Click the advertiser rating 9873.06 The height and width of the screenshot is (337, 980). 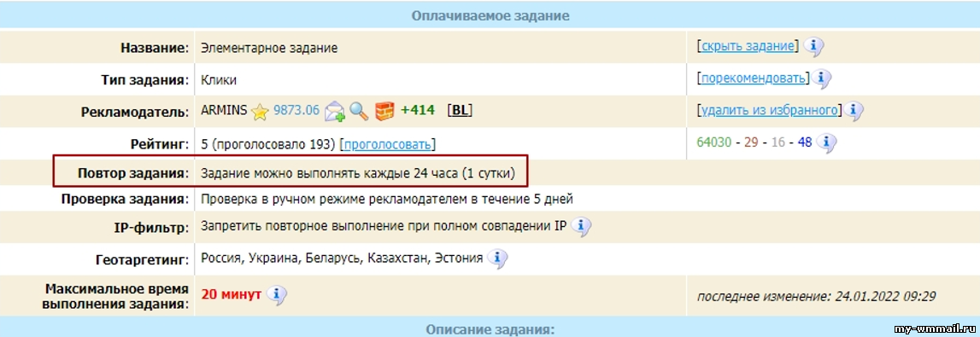tap(296, 110)
